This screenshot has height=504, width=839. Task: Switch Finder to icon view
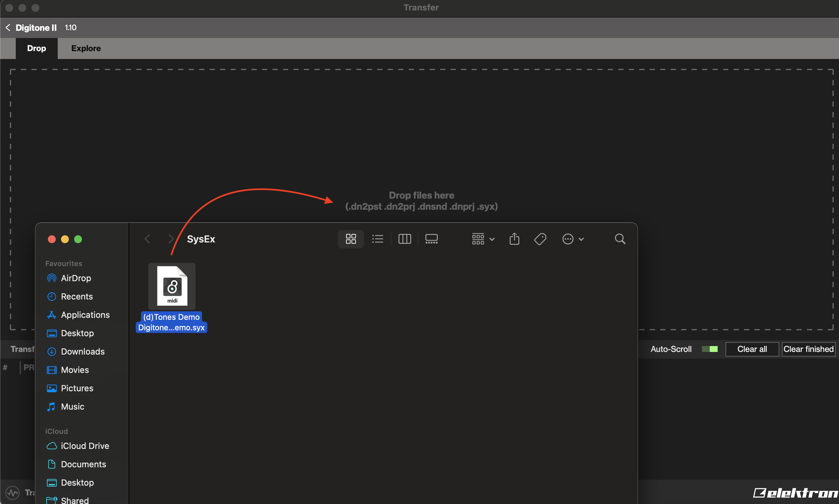pos(351,239)
